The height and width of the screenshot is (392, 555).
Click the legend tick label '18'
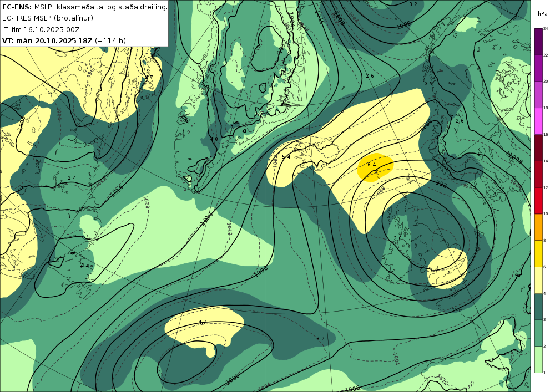click(x=546, y=108)
